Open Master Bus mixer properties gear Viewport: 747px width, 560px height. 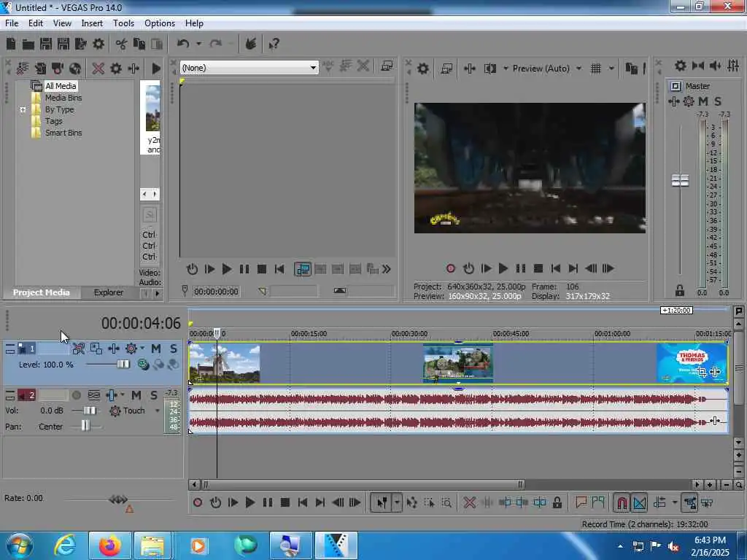tap(681, 66)
